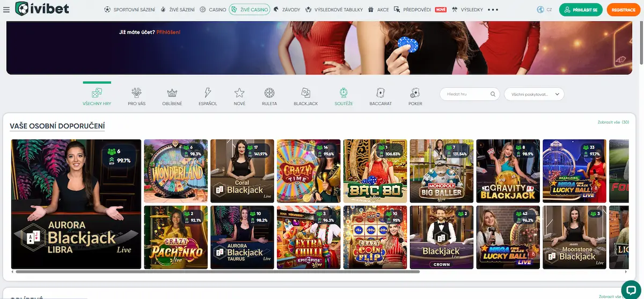Open Brasileiro Mega Lucky Ball game
The width and height of the screenshot is (644, 299).
point(574,171)
